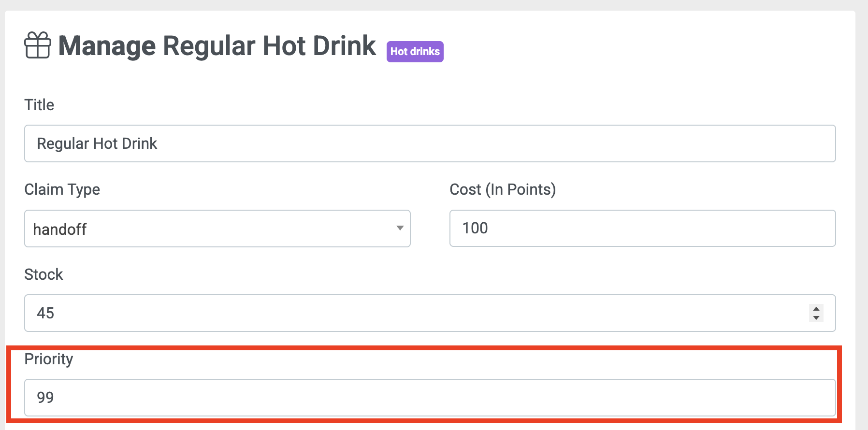Focus the Title input field

click(x=430, y=143)
